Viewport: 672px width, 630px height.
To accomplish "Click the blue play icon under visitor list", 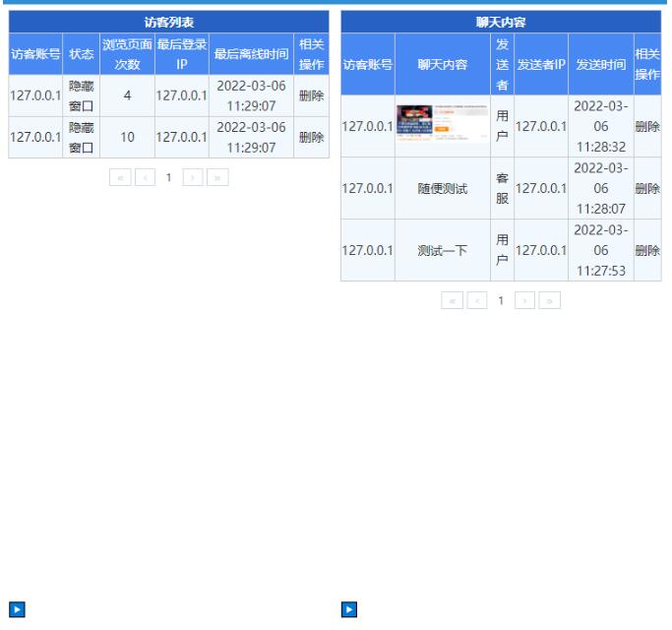I will click(16, 609).
